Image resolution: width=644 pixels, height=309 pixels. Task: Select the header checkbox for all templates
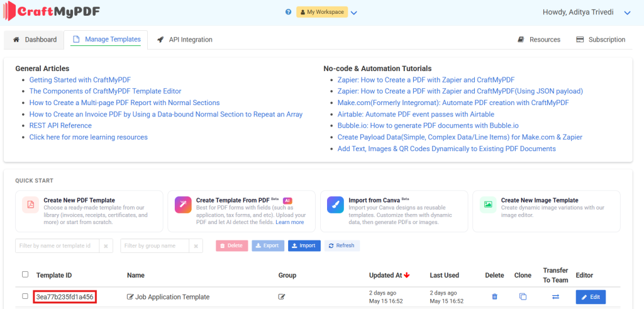click(x=25, y=274)
